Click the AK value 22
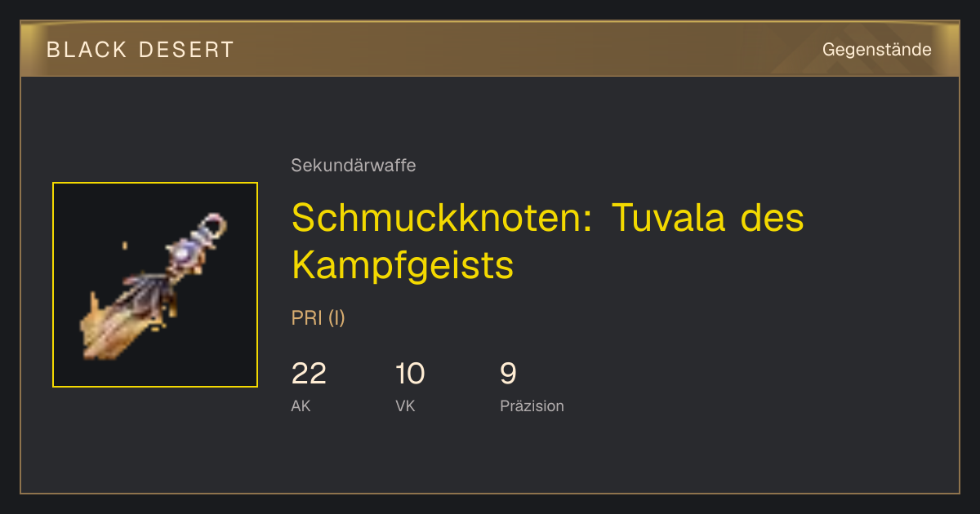Image resolution: width=980 pixels, height=514 pixels. [309, 374]
